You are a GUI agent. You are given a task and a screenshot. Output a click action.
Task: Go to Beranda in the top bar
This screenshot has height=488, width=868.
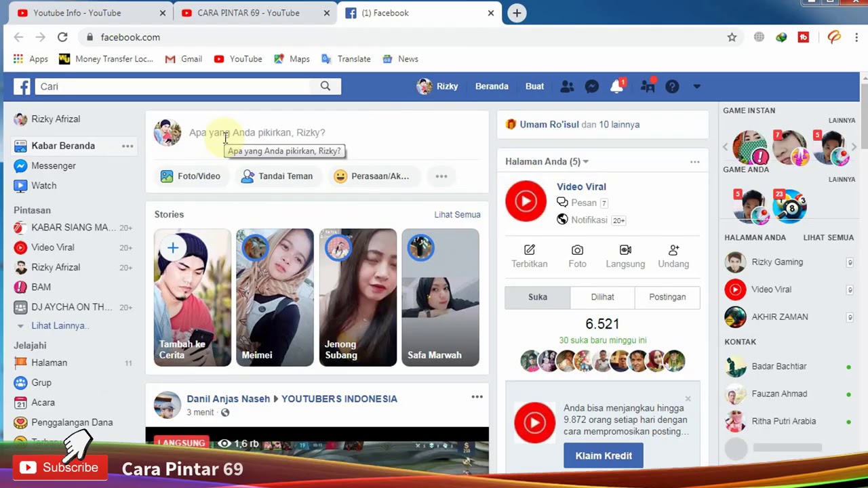(x=492, y=86)
